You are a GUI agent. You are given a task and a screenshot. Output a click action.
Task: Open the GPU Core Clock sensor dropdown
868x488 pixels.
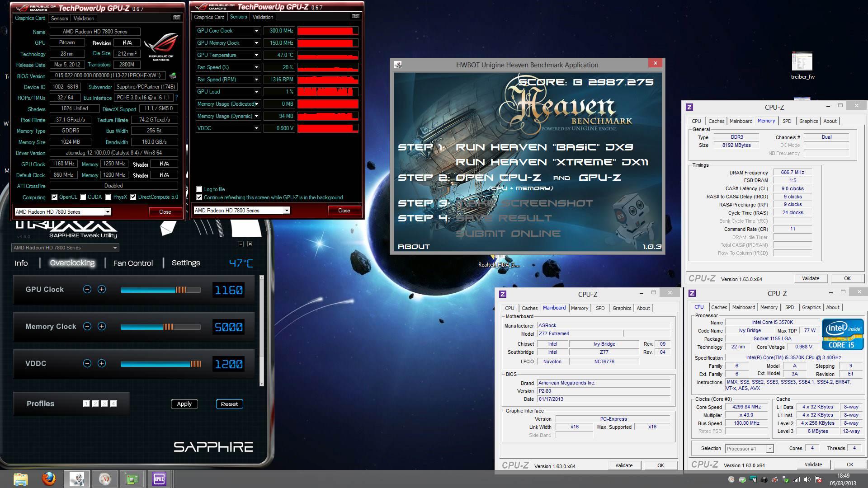coord(256,31)
